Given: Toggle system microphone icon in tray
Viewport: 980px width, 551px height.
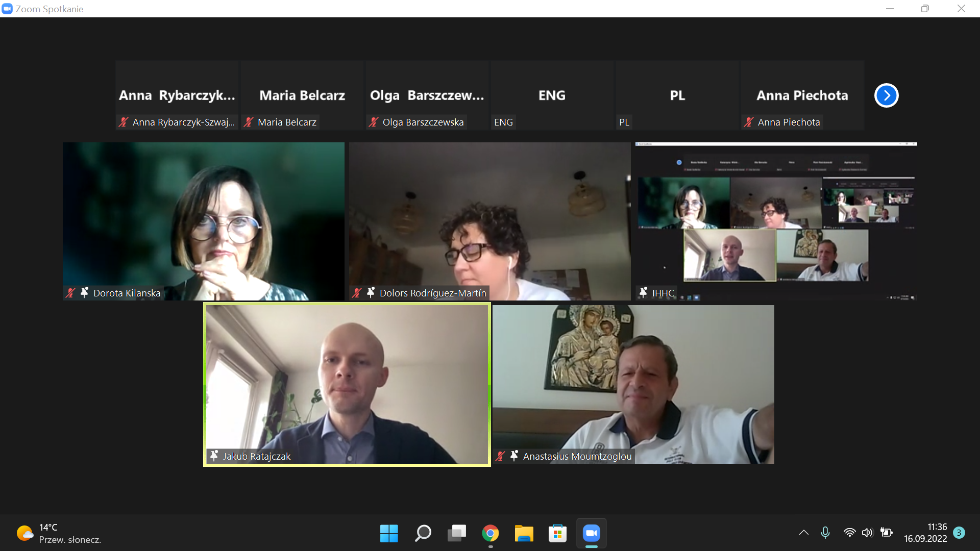Looking at the screenshot, I should (825, 533).
